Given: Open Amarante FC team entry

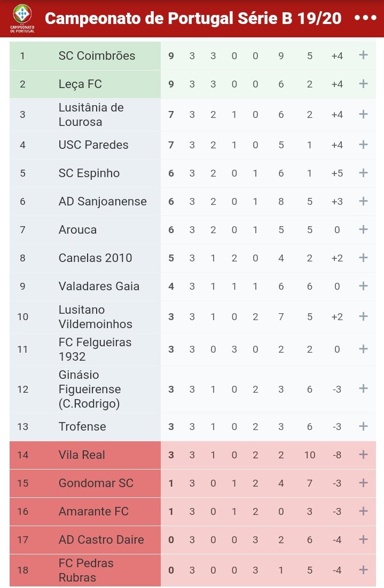Looking at the screenshot, I should (93, 511).
